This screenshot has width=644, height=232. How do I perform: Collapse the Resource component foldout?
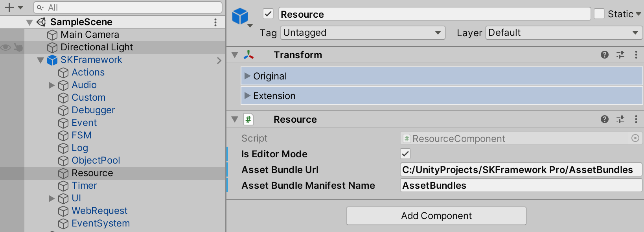click(235, 120)
